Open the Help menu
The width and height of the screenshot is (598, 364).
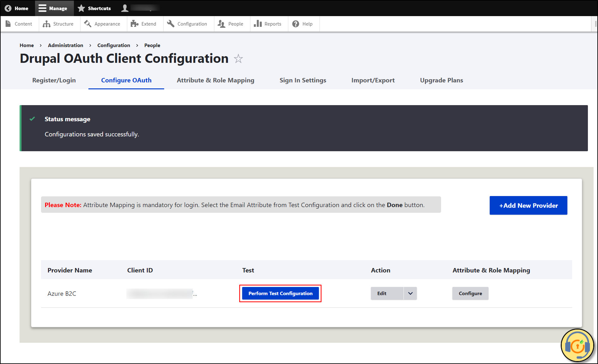tap(303, 24)
